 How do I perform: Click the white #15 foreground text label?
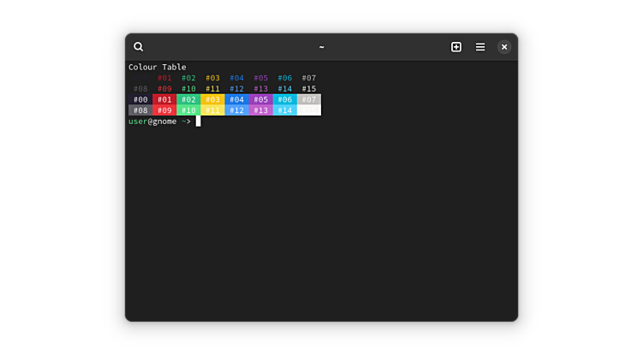pyautogui.click(x=309, y=89)
